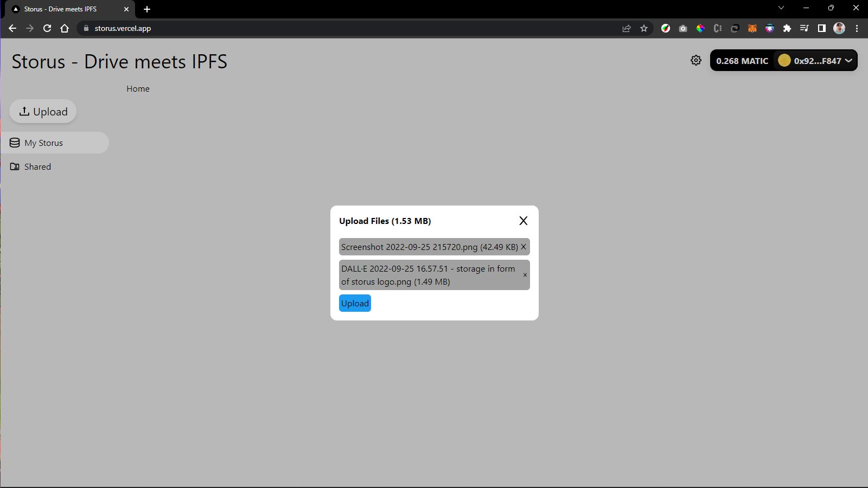Share this page icon
Screen dimensions: 868x488
pos(627,28)
